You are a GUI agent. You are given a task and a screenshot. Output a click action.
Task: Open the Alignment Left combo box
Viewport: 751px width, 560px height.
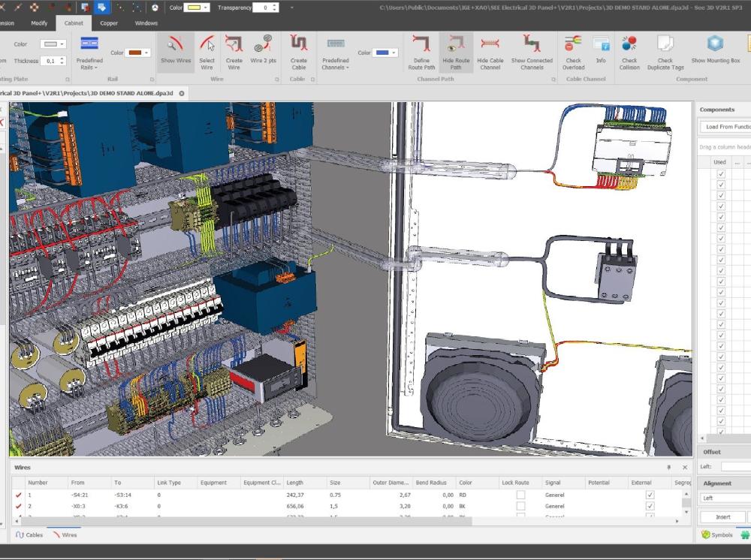coord(725,498)
